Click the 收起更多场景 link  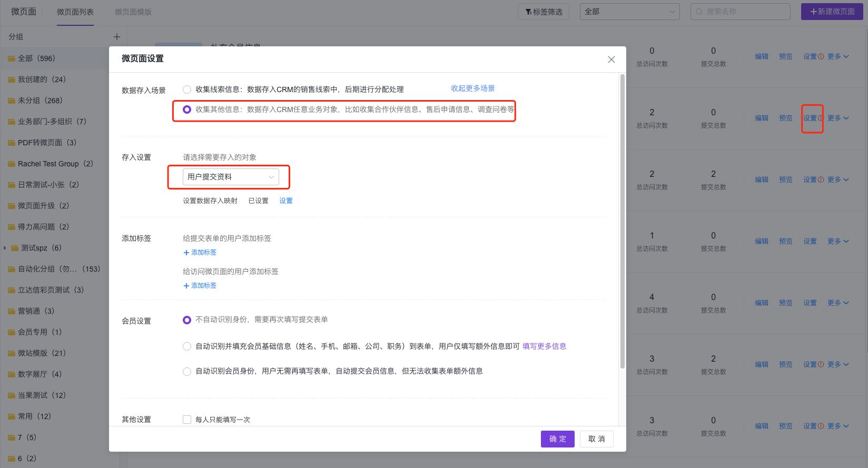pyautogui.click(x=472, y=88)
